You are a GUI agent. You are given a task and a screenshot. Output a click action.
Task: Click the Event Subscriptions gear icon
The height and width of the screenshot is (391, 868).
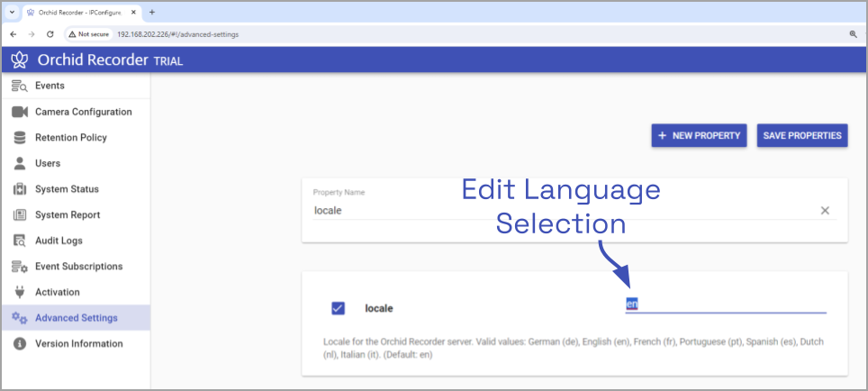(x=20, y=267)
